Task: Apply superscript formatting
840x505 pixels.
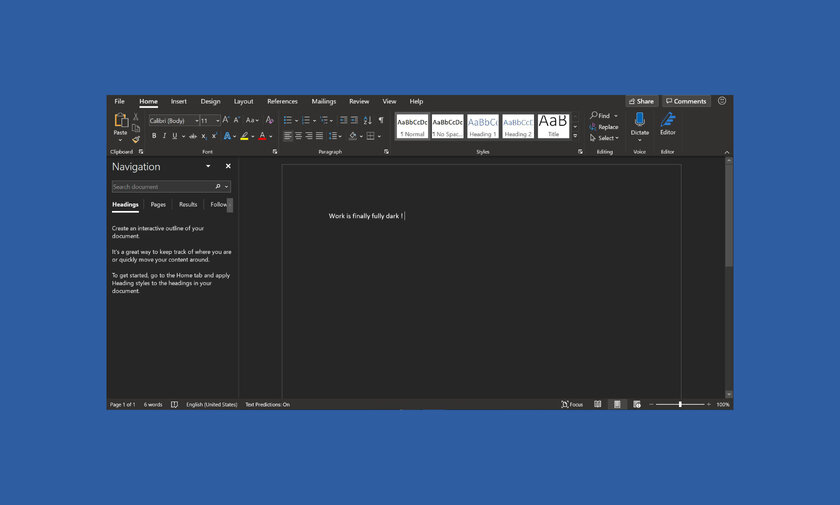Action: click(214, 136)
